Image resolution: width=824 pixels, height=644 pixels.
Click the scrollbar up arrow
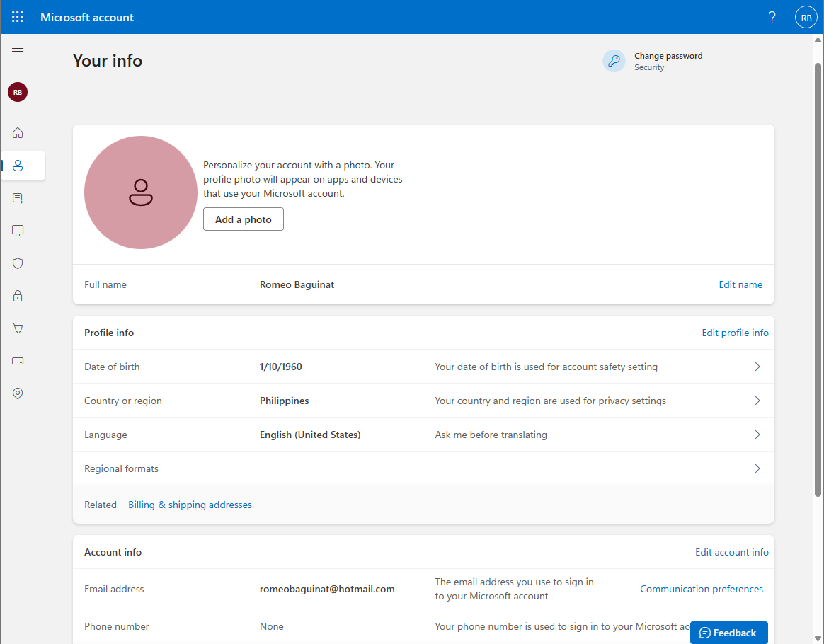click(x=818, y=40)
